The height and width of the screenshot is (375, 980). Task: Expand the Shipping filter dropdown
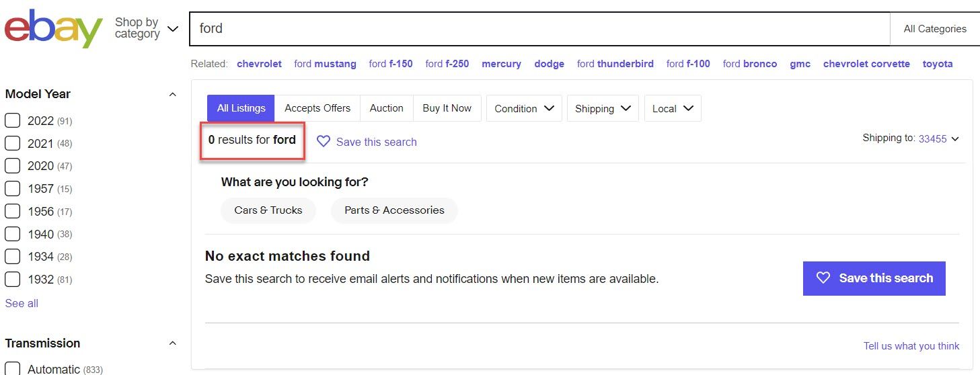click(x=603, y=108)
